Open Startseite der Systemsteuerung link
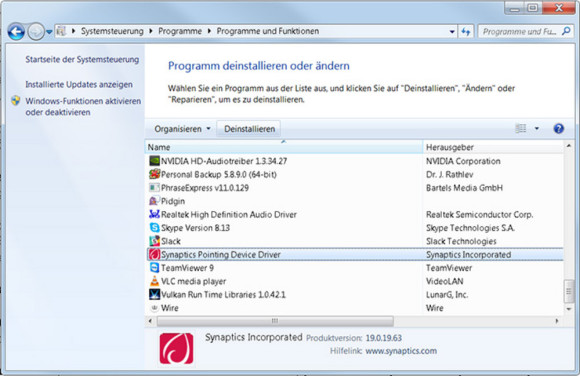 pos(82,60)
